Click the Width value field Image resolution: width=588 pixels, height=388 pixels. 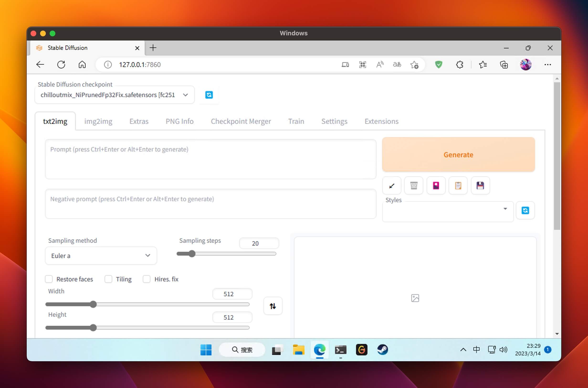[232, 294]
